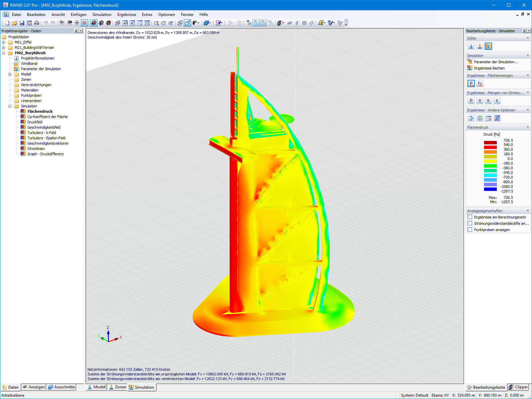Open a project via the folder toolbar icon
Screen dimensions: 532x399
(15, 23)
